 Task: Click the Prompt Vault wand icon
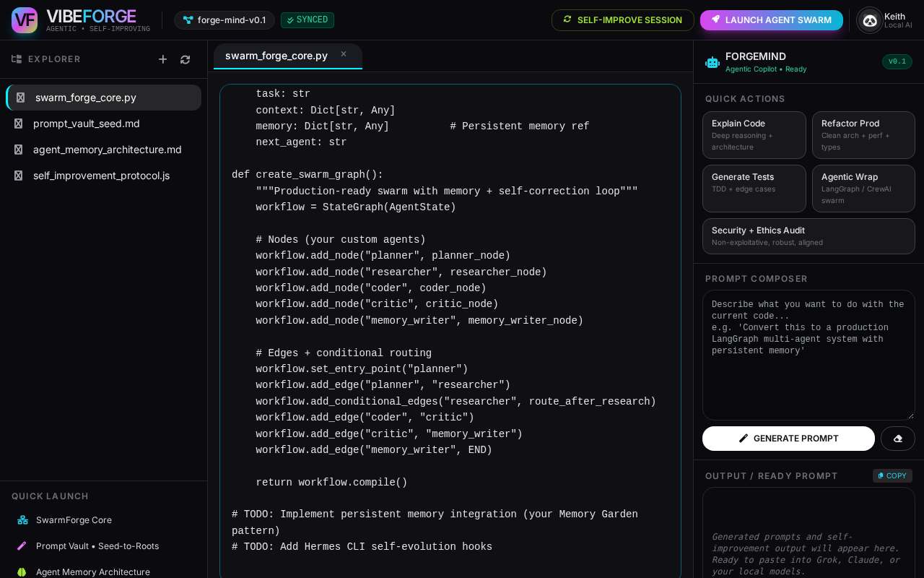(x=22, y=546)
